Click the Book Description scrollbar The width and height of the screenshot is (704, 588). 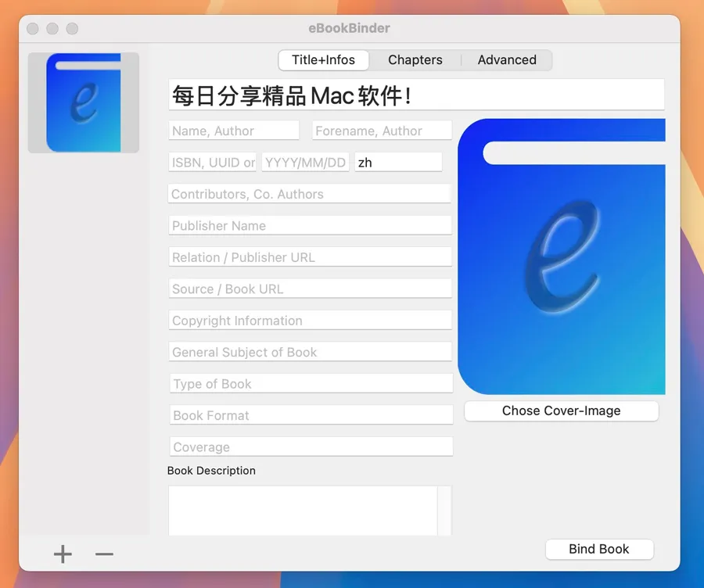(x=444, y=511)
